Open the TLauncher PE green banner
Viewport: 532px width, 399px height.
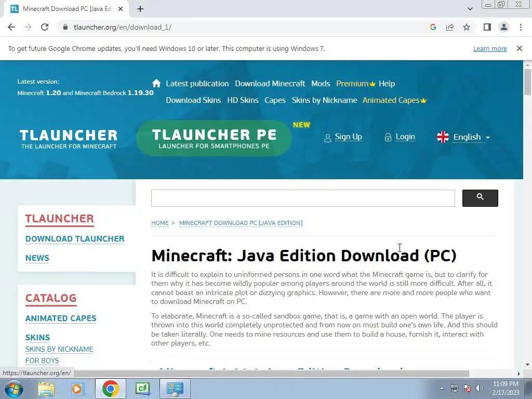(x=214, y=138)
